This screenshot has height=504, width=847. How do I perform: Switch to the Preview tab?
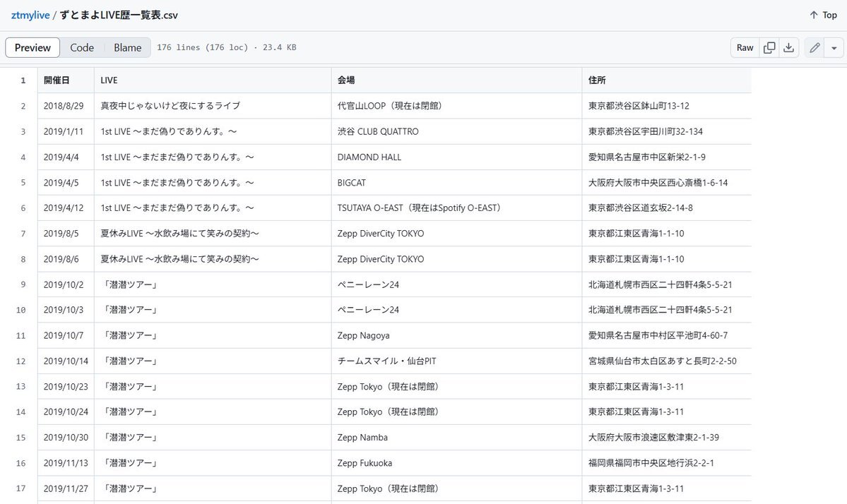coord(32,47)
